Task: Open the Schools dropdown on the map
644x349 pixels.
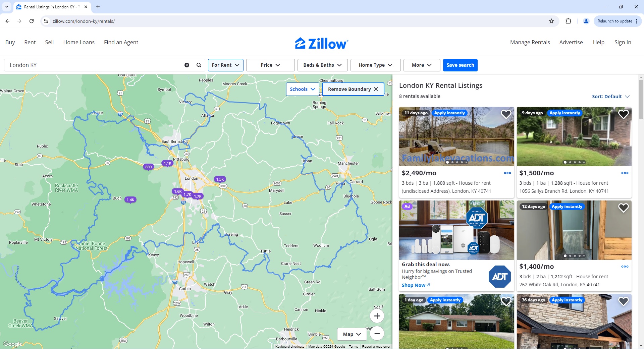Action: [302, 89]
